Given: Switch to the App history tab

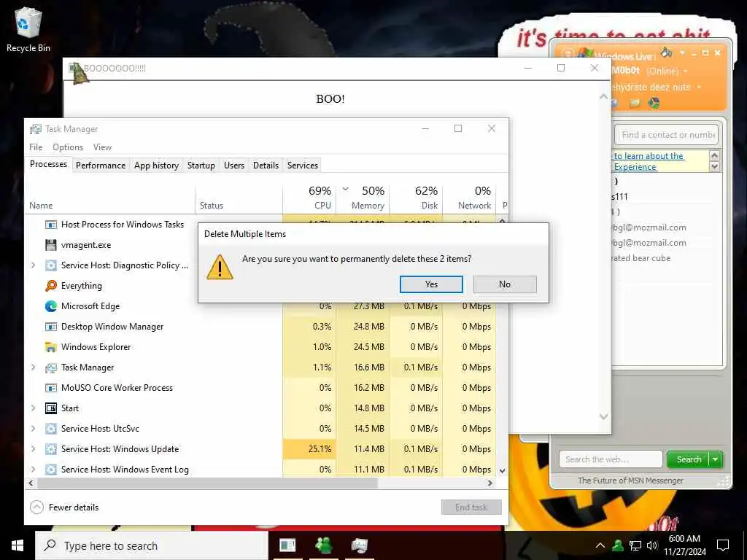Looking at the screenshot, I should 156,166.
